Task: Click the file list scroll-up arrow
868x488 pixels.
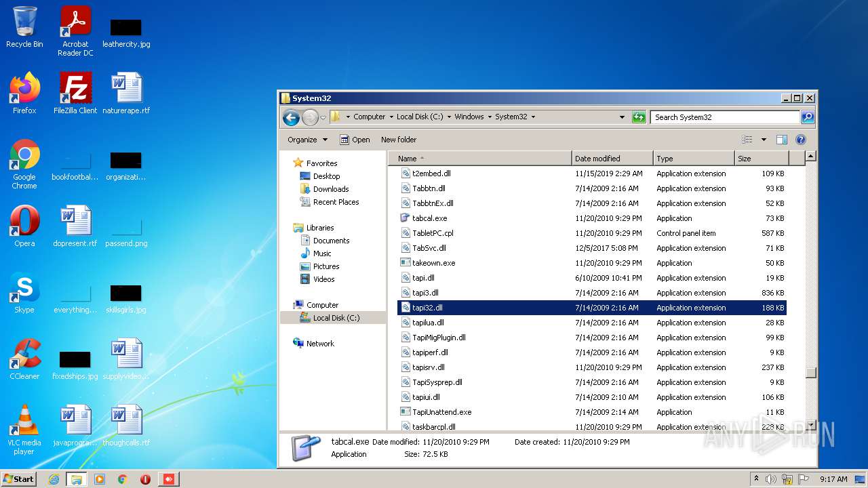Action: click(x=810, y=157)
